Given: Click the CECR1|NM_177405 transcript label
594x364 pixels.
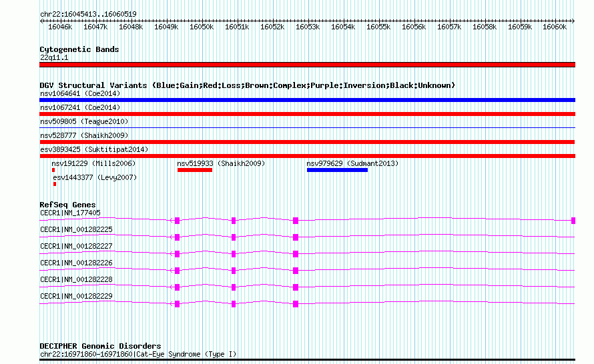Looking at the screenshot, I should tap(71, 213).
